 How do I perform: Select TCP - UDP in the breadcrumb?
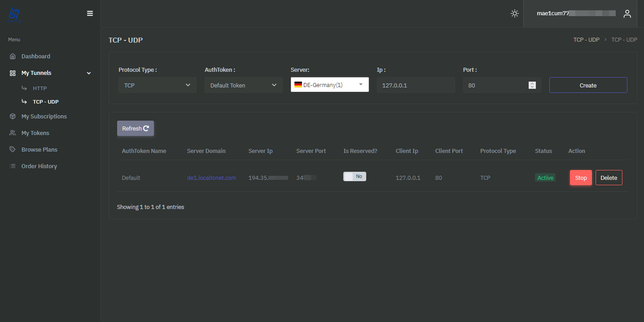click(x=586, y=39)
